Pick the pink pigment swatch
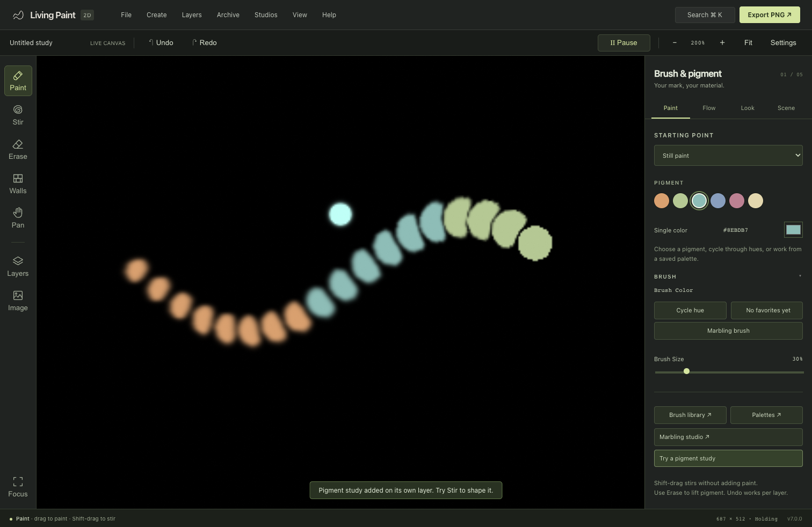Image resolution: width=812 pixels, height=527 pixels. pos(737,201)
